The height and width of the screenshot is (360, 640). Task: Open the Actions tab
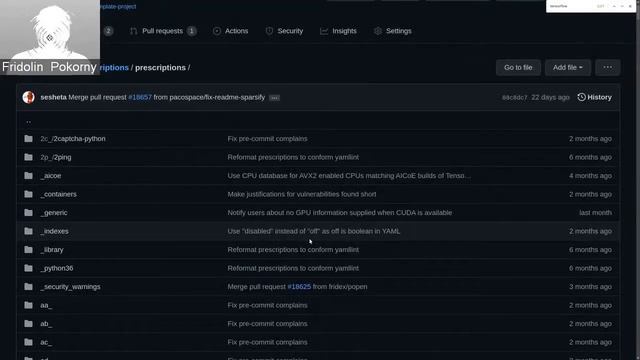pyautogui.click(x=231, y=31)
